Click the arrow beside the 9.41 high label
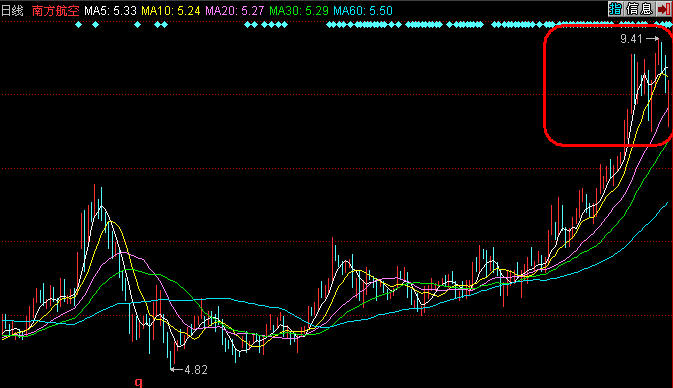 point(652,39)
